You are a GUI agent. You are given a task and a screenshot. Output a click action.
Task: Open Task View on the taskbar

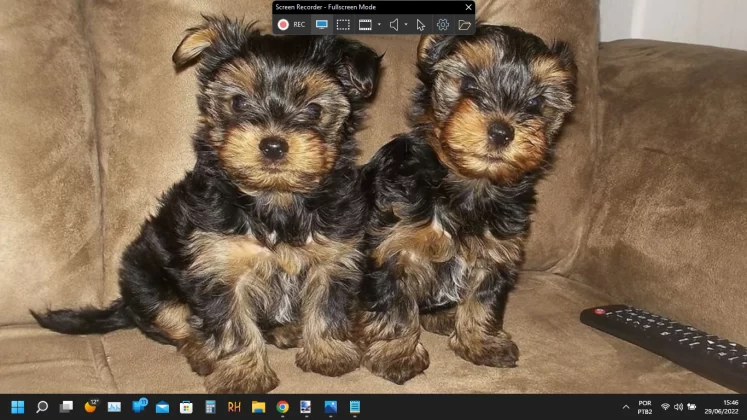coord(66,407)
